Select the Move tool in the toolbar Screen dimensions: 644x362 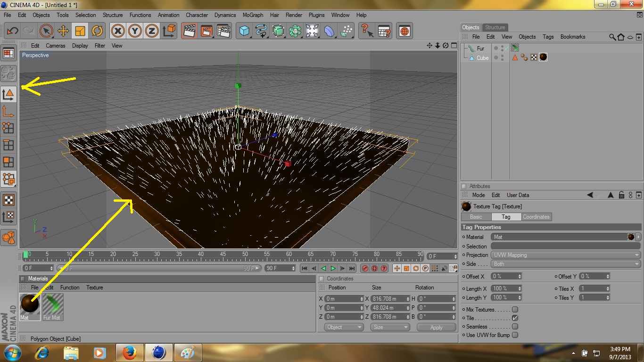(x=63, y=31)
